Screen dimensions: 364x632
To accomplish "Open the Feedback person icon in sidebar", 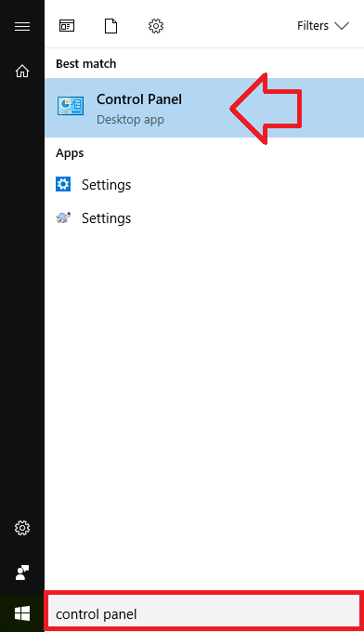I will [x=22, y=573].
